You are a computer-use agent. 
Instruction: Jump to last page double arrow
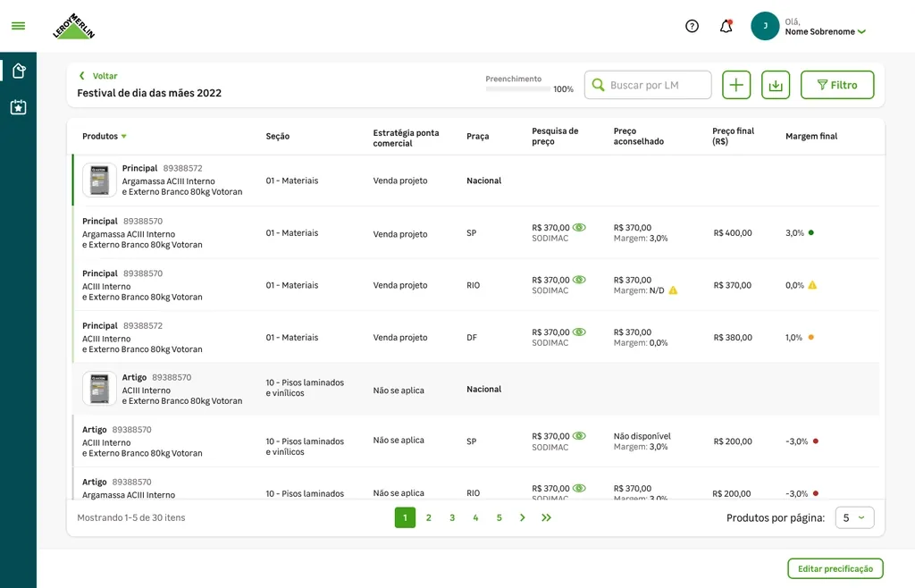tap(546, 517)
